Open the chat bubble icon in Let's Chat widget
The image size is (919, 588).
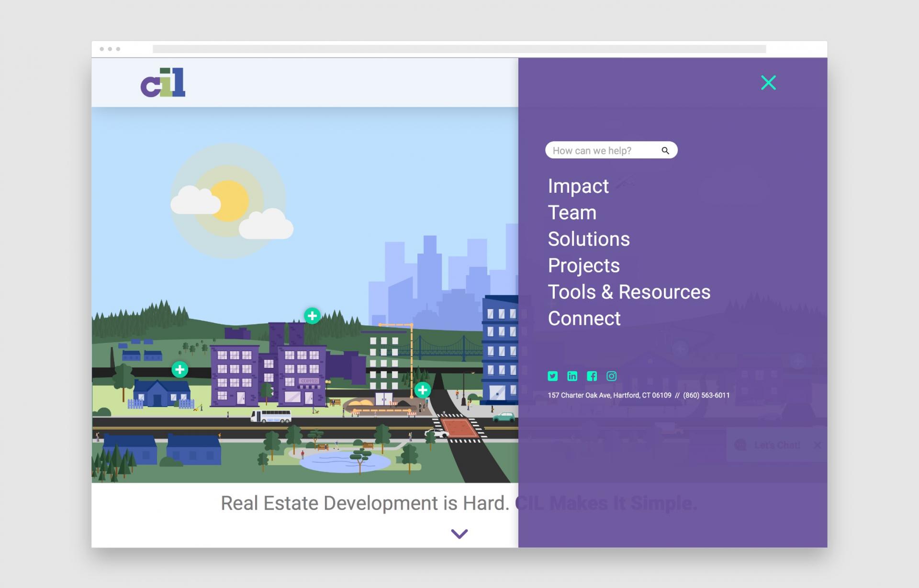(x=740, y=445)
